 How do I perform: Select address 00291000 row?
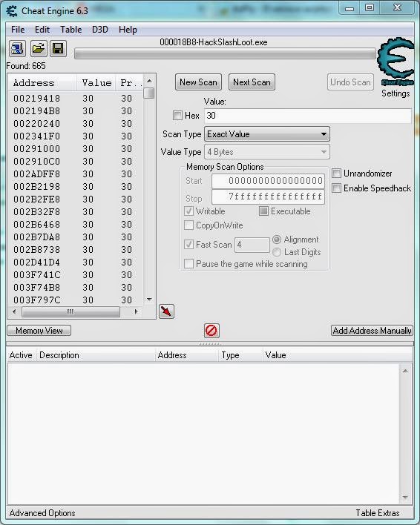76,148
